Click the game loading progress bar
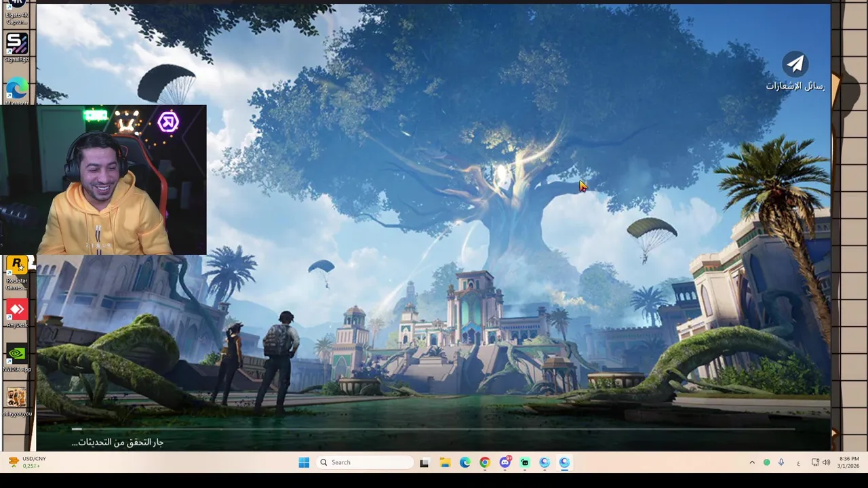This screenshot has height=488, width=868. (x=433, y=428)
